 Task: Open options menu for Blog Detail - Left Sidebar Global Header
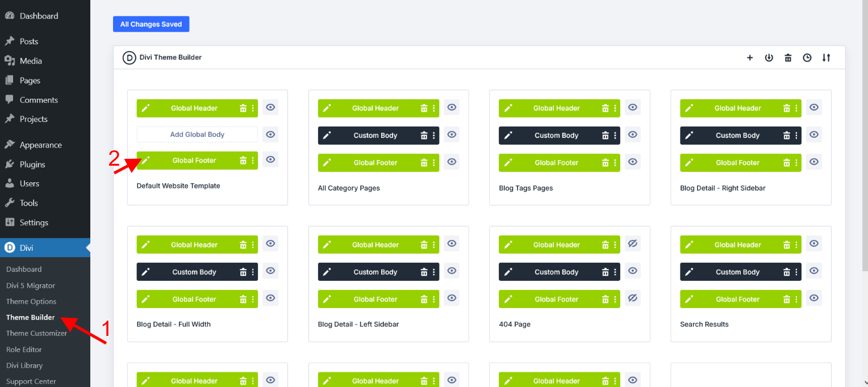pos(434,245)
